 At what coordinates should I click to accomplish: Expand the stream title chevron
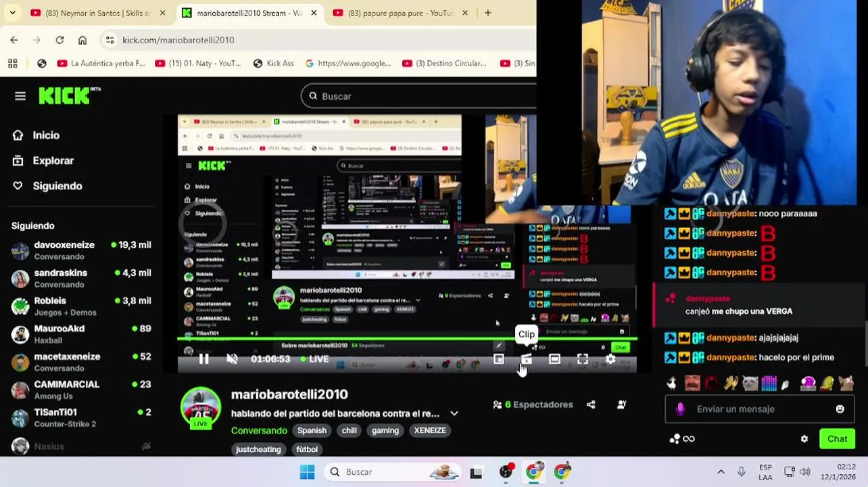point(454,414)
